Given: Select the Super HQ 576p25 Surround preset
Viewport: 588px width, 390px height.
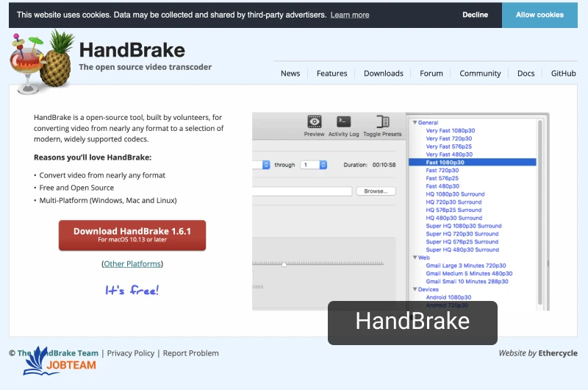Looking at the screenshot, I should [x=462, y=242].
